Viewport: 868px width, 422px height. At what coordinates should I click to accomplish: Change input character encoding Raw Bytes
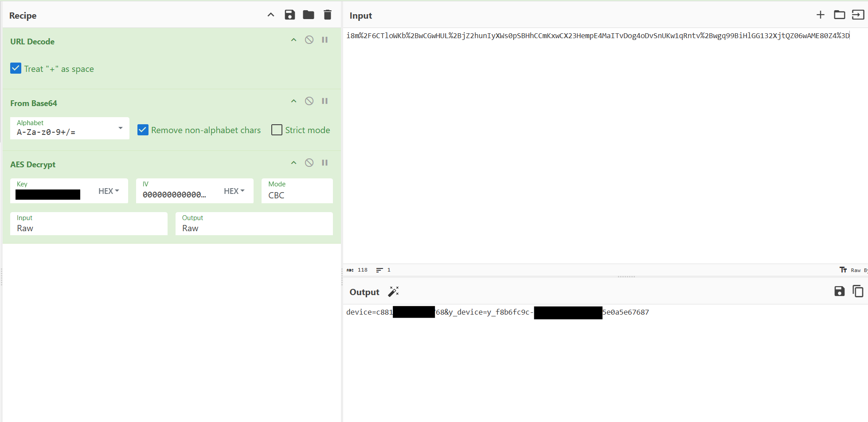[853, 270]
